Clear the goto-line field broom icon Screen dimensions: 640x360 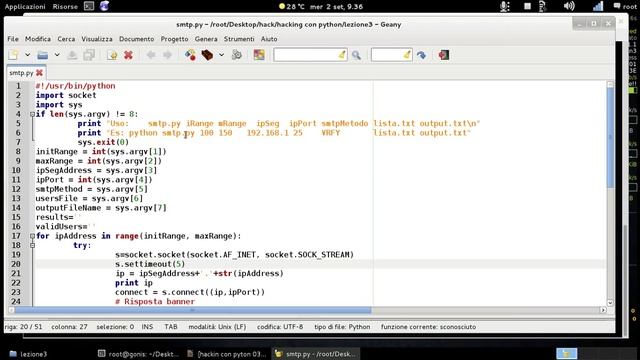tap(407, 55)
